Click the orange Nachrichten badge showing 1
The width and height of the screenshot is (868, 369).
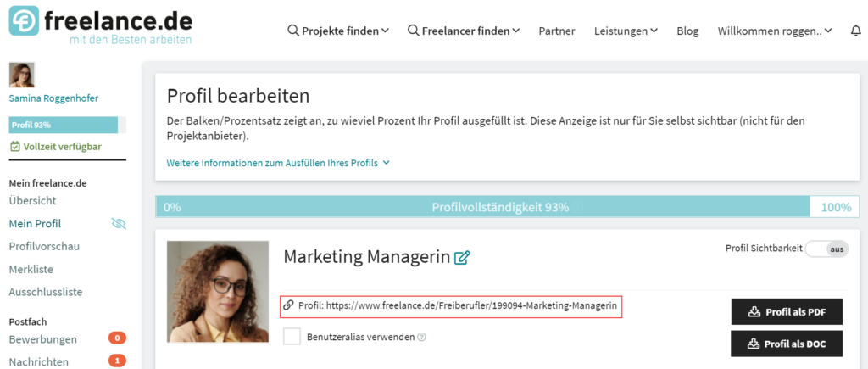coord(117,361)
